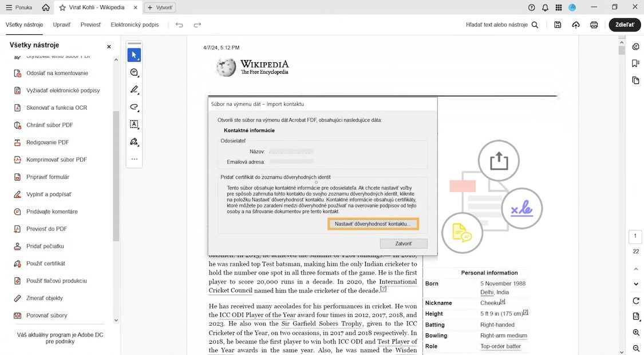Image resolution: width=644 pixels, height=355 pixels.
Task: Click tools panel scroll down arrow
Action: 116,321
